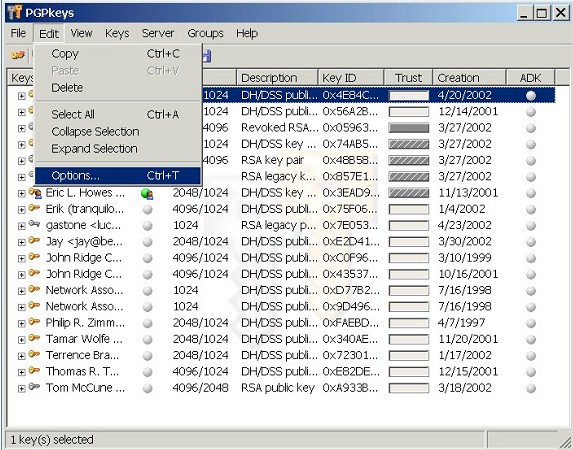Select the Network Asso row with 0xD77B2
Screen dimensions: 573x450
point(281,291)
